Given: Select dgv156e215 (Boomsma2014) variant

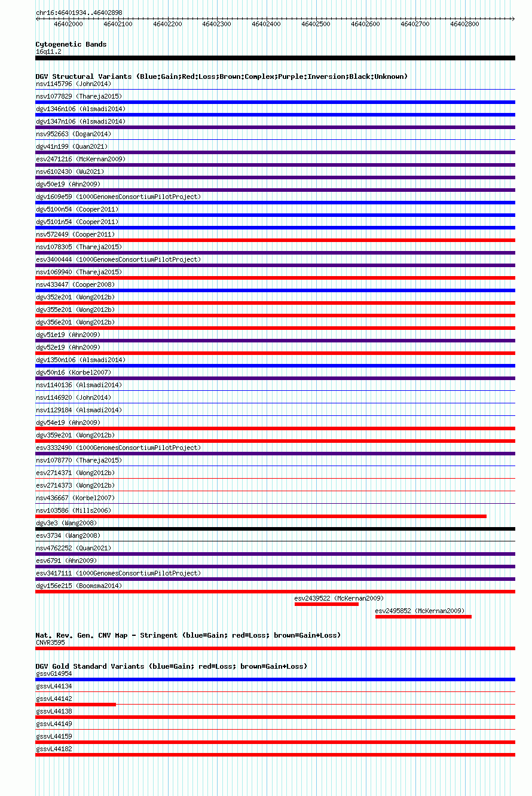Looking at the screenshot, I should [x=79, y=586].
